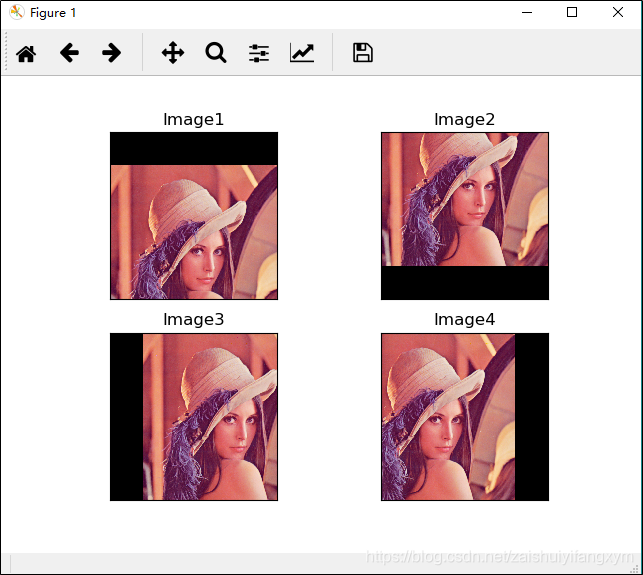643x575 pixels.
Task: Minimize the Figure 1 window
Action: [x=527, y=12]
